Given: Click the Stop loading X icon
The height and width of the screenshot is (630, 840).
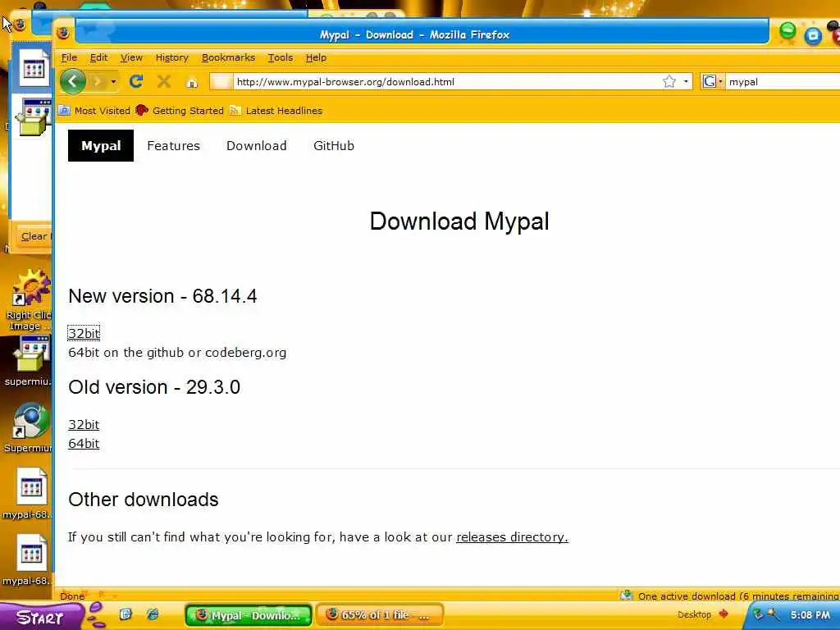Looking at the screenshot, I should pos(164,81).
